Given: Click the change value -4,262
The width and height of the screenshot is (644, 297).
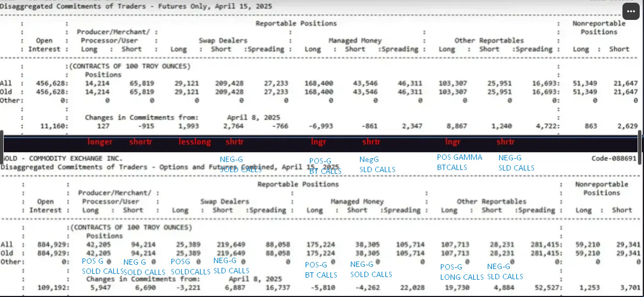Looking at the screenshot, I should pyautogui.click(x=368, y=287).
